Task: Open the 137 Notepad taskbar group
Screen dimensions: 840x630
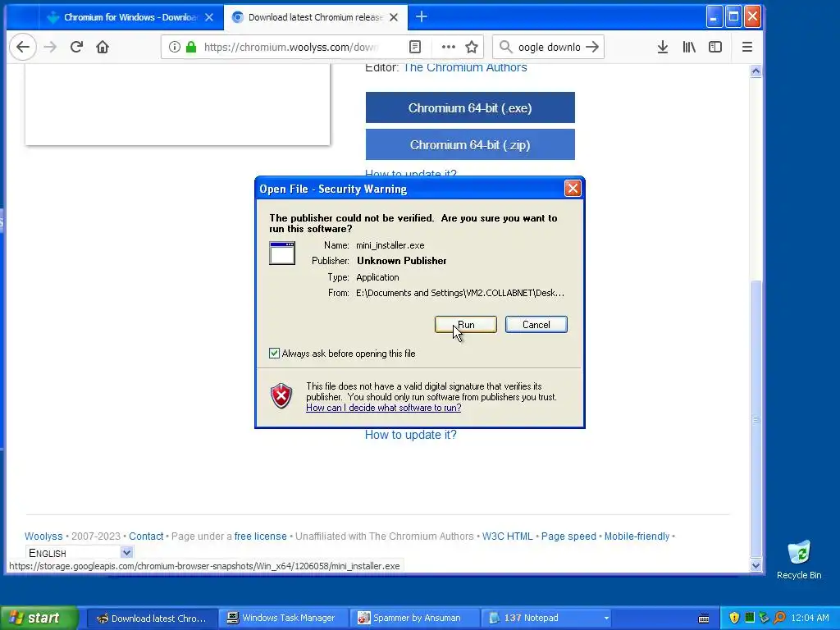Action: pos(545,618)
